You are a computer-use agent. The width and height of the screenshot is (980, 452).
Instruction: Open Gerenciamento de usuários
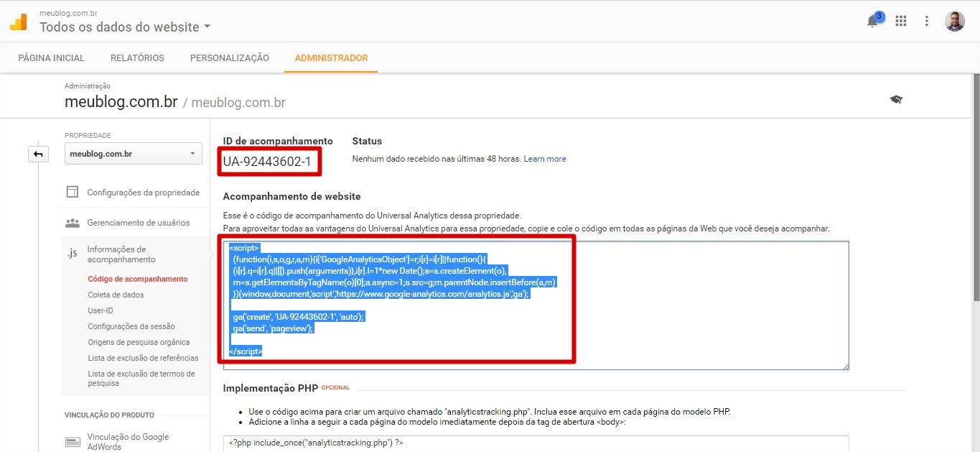(x=139, y=223)
